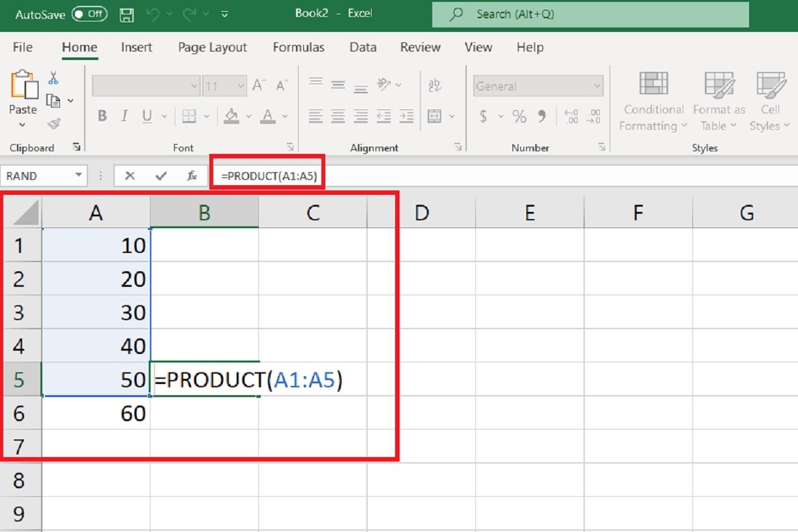Viewport: 798px width, 532px height.
Task: Click the Save floppy disk icon
Action: pyautogui.click(x=127, y=14)
